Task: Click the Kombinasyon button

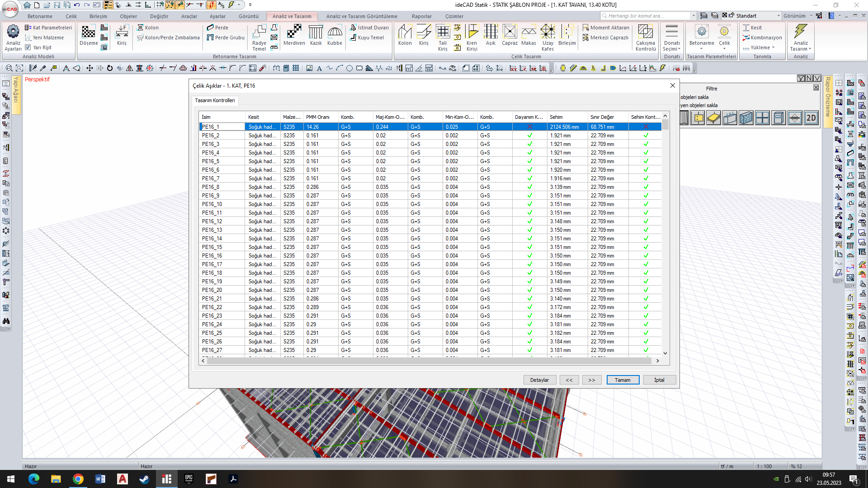Action: (762, 38)
